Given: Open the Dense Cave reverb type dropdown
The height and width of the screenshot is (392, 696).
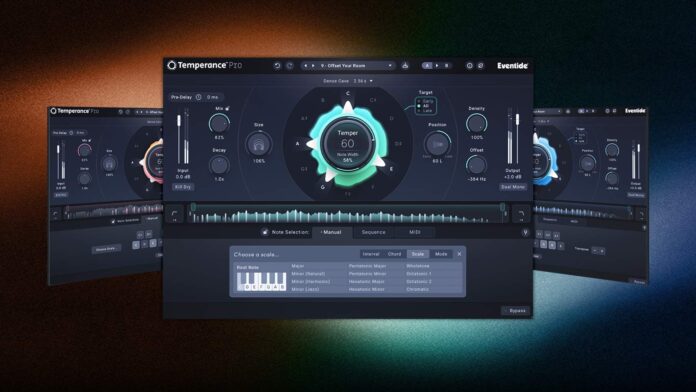Looking at the screenshot, I should pos(348,81).
